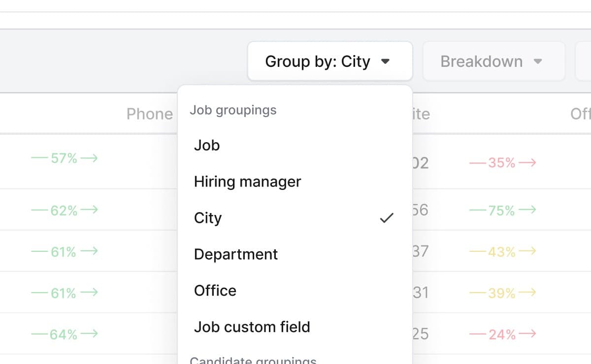
Task: Select Department grouping option
Action: (x=236, y=254)
